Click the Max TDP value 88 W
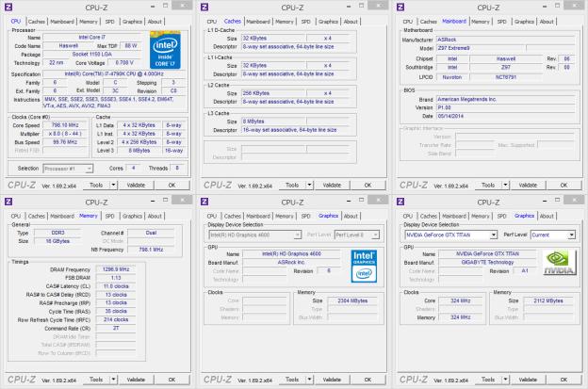The image size is (588, 389). tap(131, 46)
